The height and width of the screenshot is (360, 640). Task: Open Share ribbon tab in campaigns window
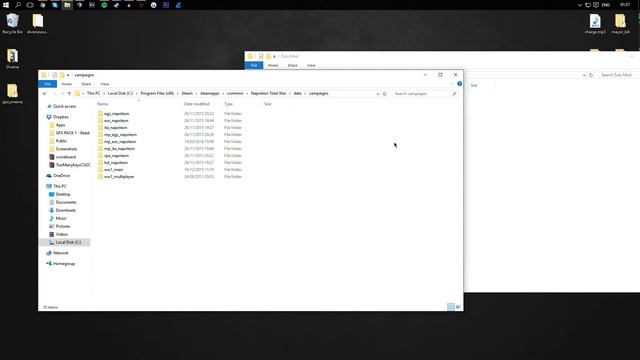[86, 84]
